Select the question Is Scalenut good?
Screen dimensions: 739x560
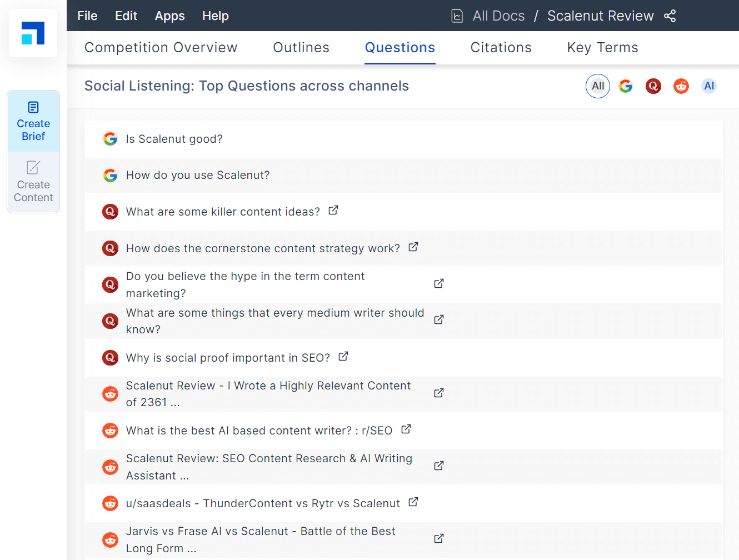[174, 139]
